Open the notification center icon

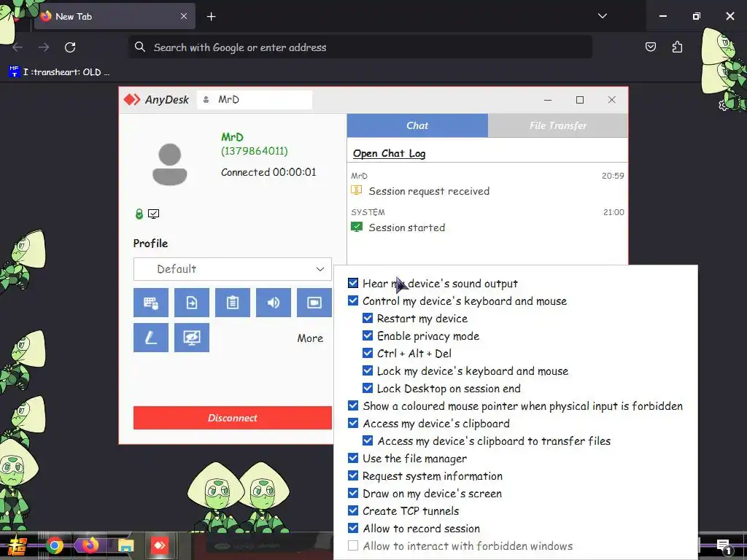(724, 547)
